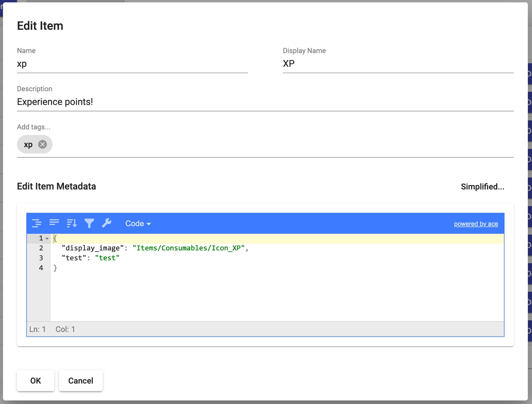The height and width of the screenshot is (404, 532).
Task: Remove the xp tag with its X icon
Action: click(x=42, y=145)
